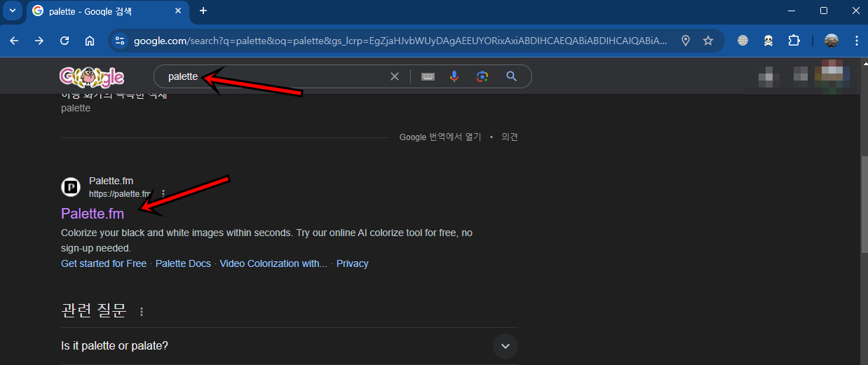Viewport: 868px width, 365px height.
Task: Click the result description starting with Colorize
Action: coord(266,240)
